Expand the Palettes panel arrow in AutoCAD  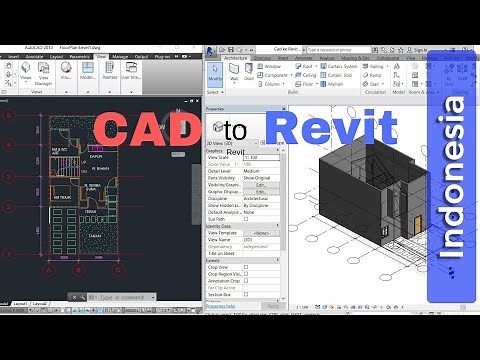[x=109, y=92]
